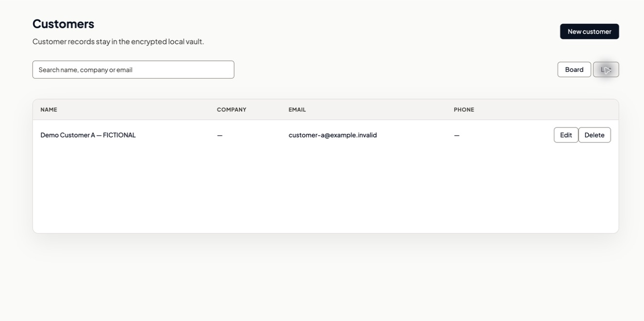Click the encrypted local vault subtitle text
This screenshot has height=321, width=644.
point(118,41)
